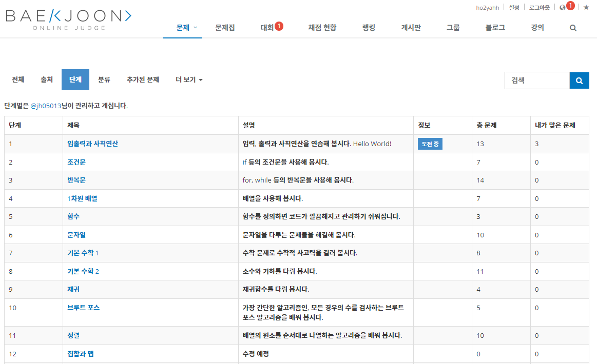Expand options under 문제집 menu
The image size is (597, 364).
point(224,28)
